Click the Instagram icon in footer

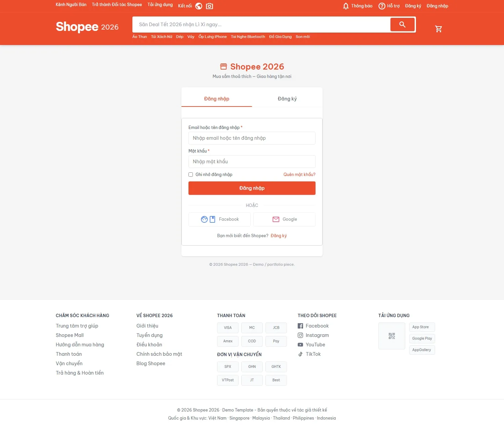point(300,335)
